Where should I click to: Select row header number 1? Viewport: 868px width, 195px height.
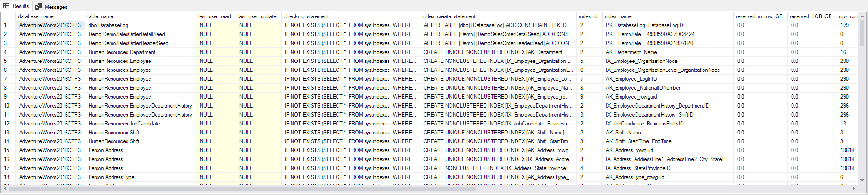click(8, 25)
